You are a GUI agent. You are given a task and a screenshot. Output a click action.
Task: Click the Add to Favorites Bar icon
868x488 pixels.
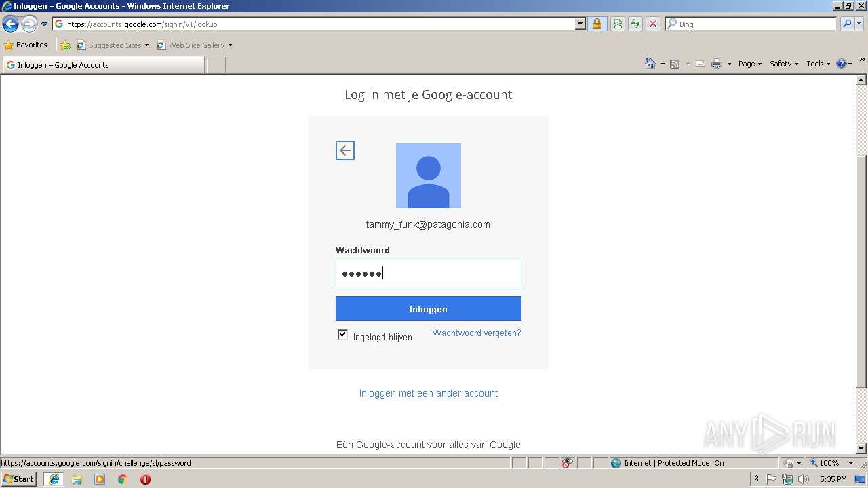[65, 45]
